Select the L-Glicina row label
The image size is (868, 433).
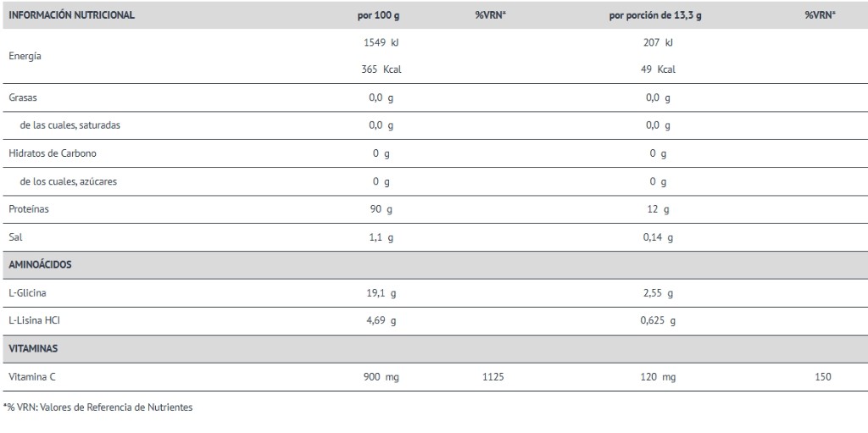(28, 293)
